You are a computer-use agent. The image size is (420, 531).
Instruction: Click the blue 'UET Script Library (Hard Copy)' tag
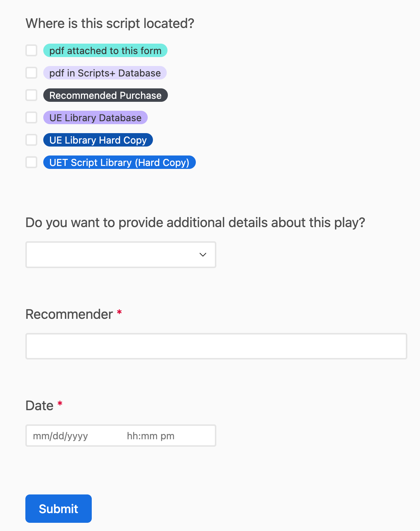(x=119, y=162)
